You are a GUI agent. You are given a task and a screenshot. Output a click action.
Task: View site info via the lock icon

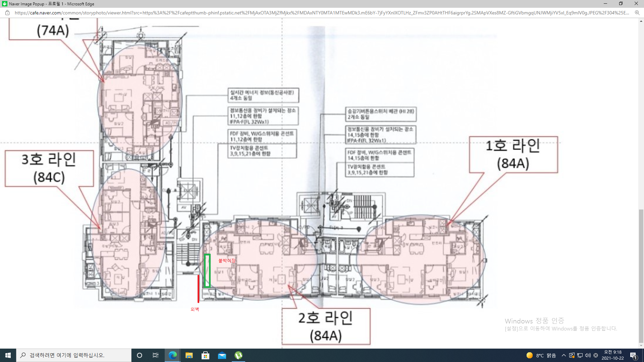click(7, 13)
